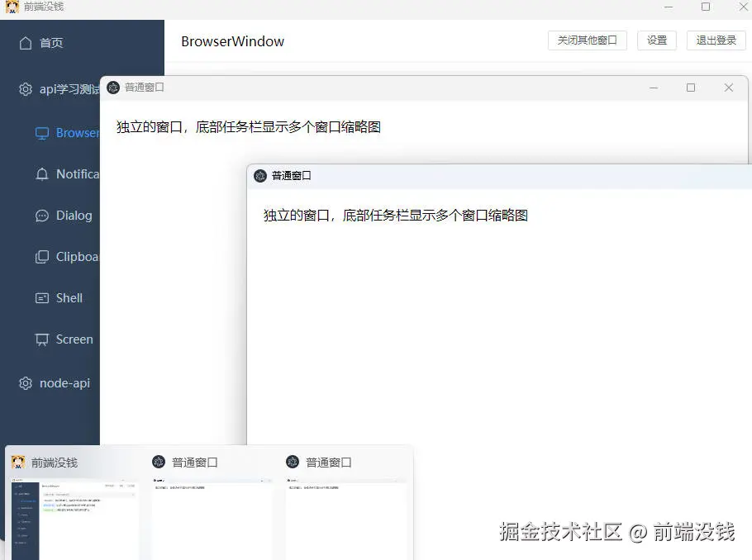Viewport: 752px width, 560px height.
Task: Click the monitor icon next to BrowserWindow
Action: 41,133
